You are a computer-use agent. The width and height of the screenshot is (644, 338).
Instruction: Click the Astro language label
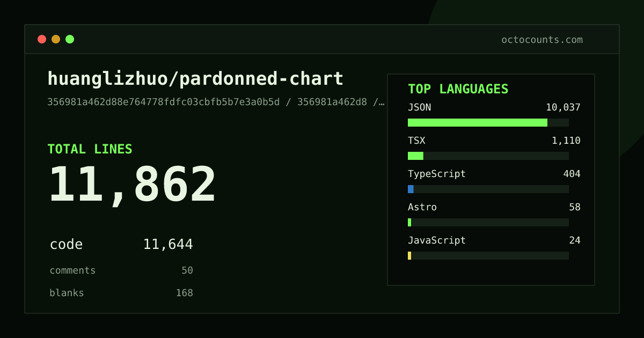422,207
